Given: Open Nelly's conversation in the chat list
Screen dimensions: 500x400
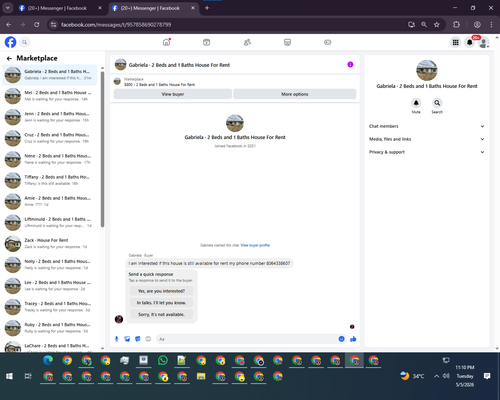Looking at the screenshot, I should 50,265.
